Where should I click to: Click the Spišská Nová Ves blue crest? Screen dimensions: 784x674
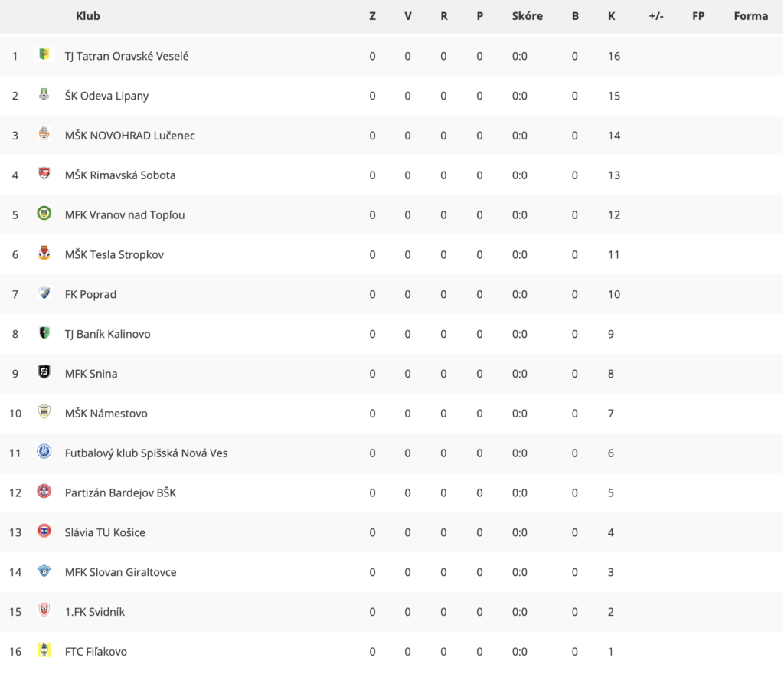tap(44, 451)
